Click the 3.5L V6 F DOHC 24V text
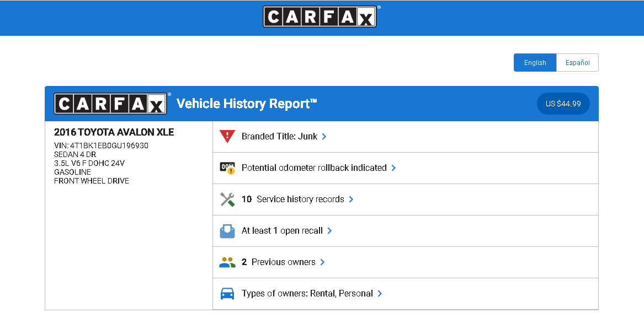This screenshot has width=644, height=313. 89,163
